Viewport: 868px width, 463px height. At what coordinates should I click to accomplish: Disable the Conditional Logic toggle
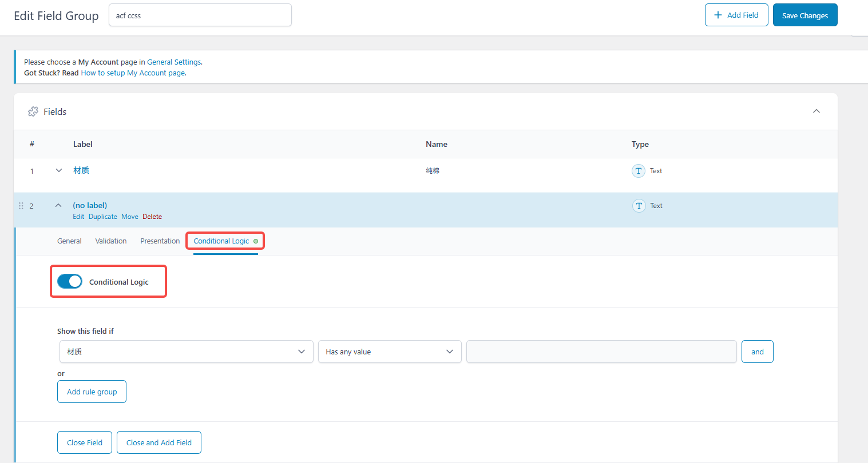coord(70,281)
